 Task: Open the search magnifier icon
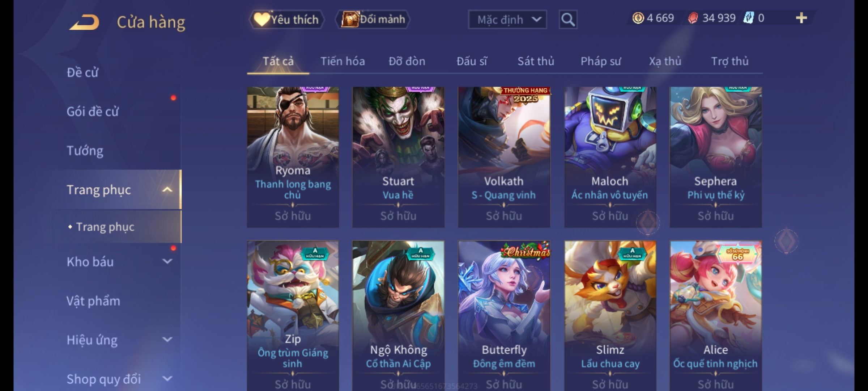tap(568, 20)
